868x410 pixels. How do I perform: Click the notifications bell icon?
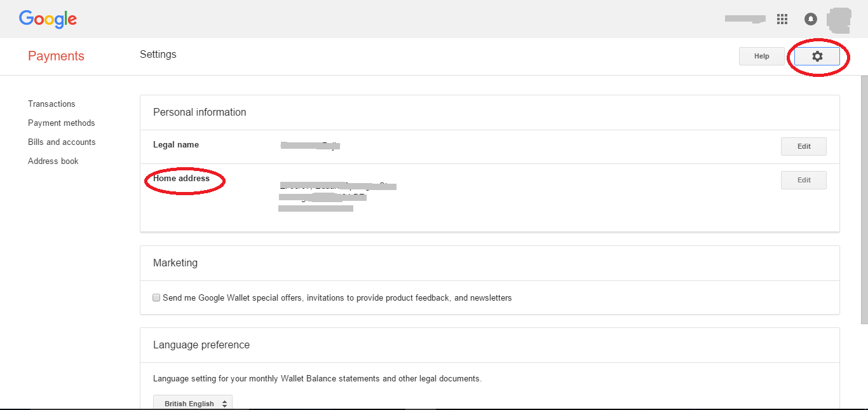click(x=811, y=19)
